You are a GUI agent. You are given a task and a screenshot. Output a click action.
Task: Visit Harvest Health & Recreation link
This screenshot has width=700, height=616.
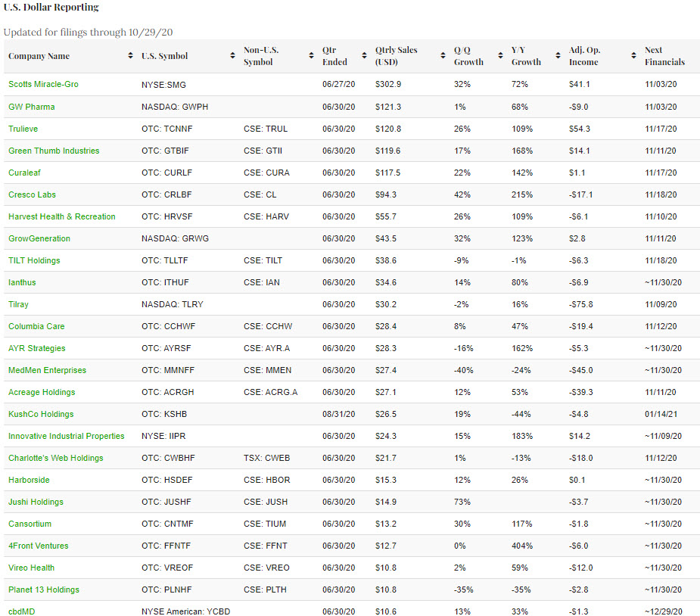(62, 216)
